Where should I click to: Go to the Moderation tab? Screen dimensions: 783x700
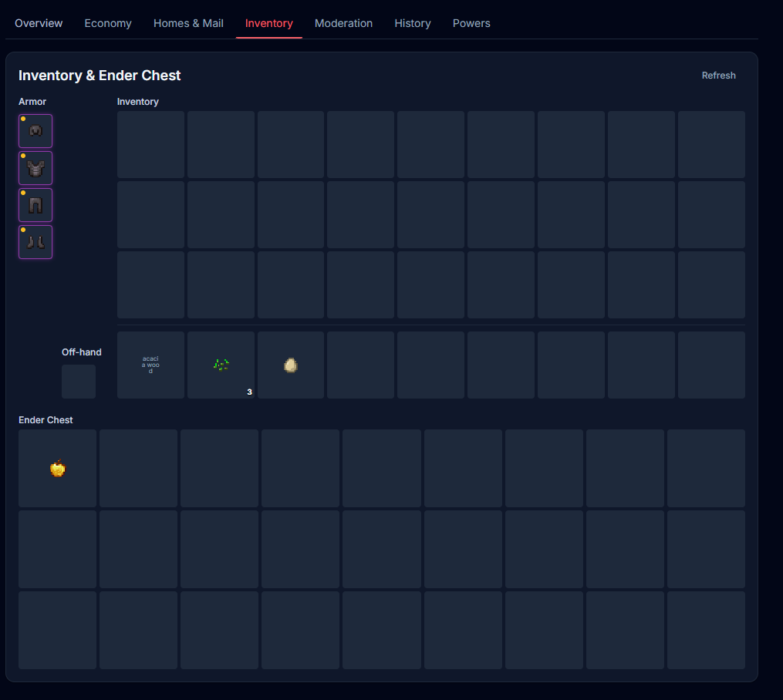point(343,23)
